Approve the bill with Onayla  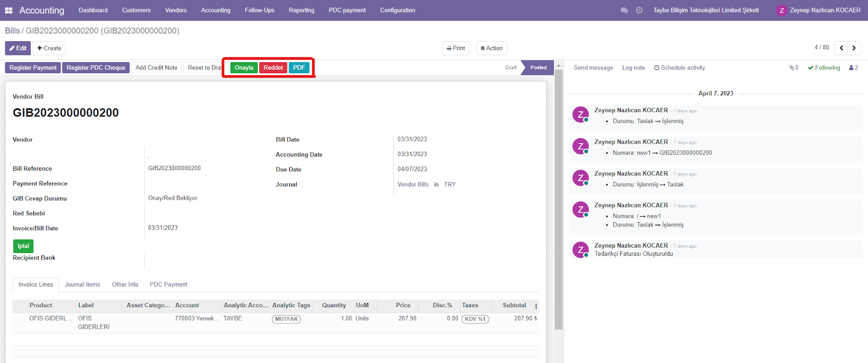(244, 68)
